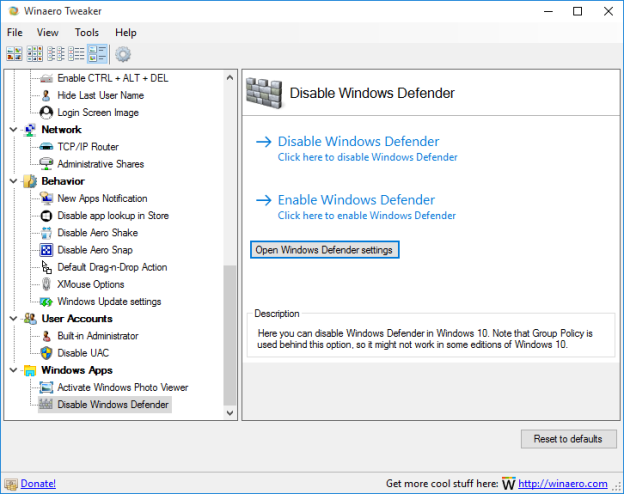624x494 pixels.
Task: Open settings via the gear toolbar icon
Action: (123, 54)
